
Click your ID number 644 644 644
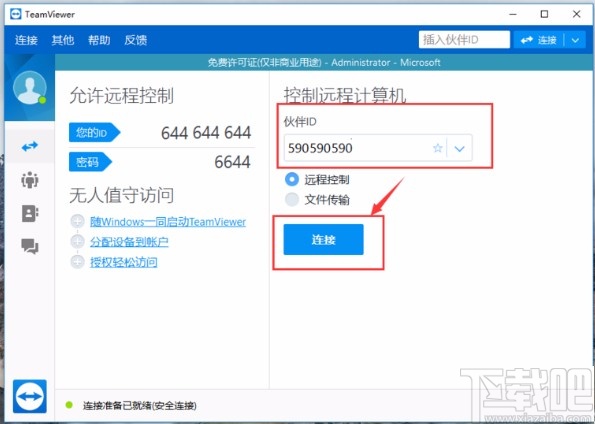[206, 133]
